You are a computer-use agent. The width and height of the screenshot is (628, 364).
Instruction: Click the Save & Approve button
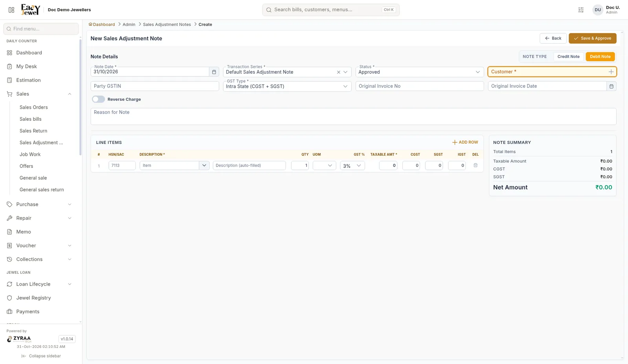(592, 38)
